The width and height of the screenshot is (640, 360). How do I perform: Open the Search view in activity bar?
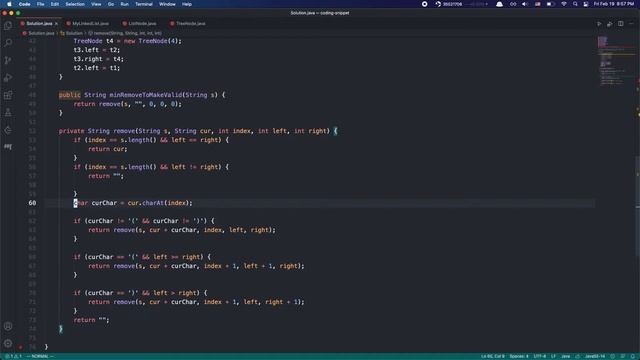[x=8, y=43]
